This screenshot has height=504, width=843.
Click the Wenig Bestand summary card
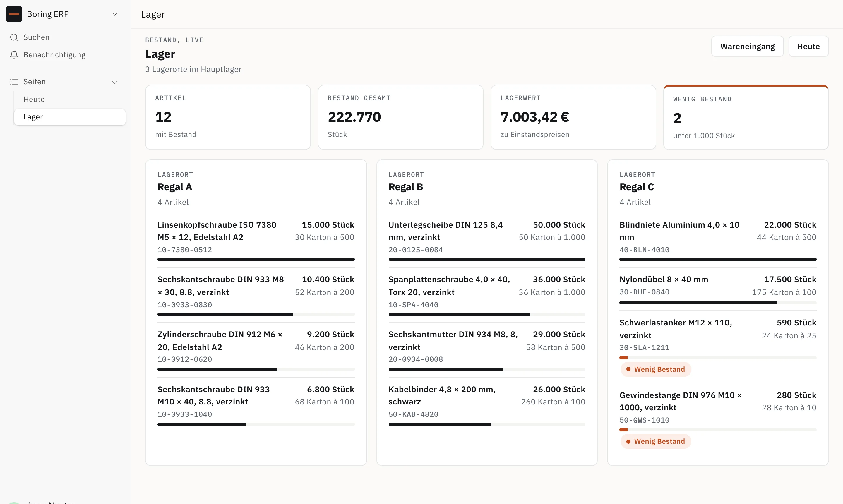point(746,117)
